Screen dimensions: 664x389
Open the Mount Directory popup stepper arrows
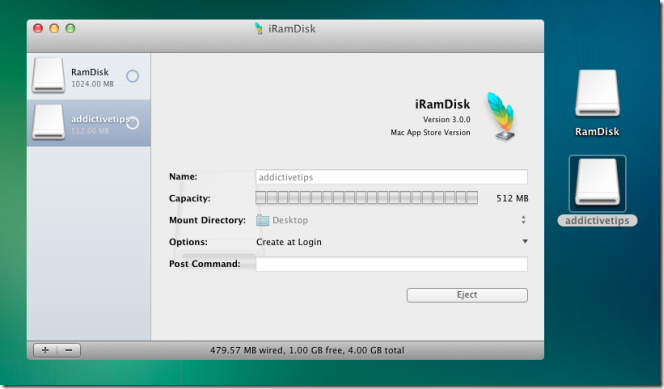click(523, 220)
